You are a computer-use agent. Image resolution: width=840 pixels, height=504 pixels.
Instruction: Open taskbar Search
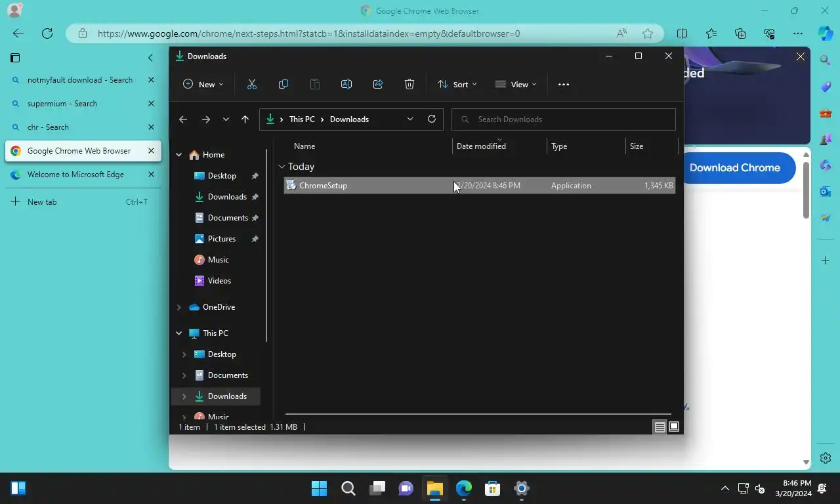coord(348,488)
